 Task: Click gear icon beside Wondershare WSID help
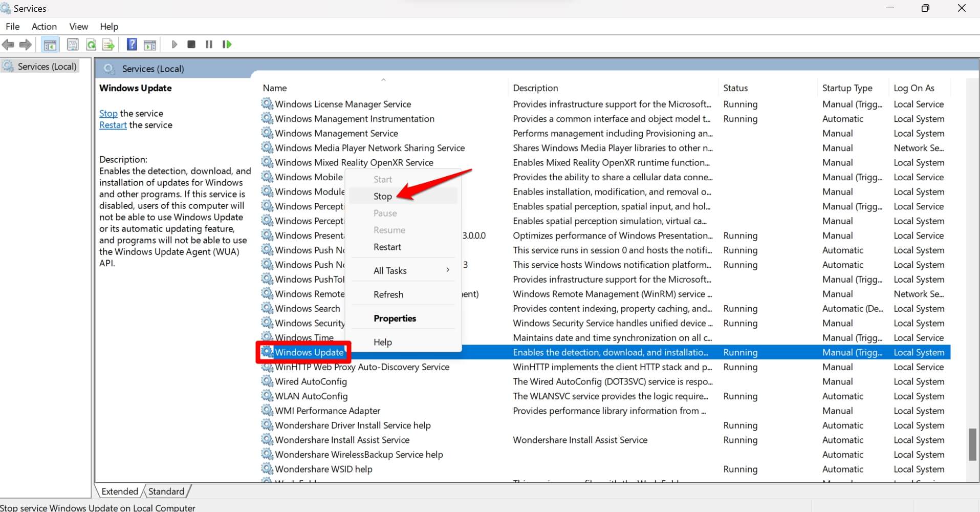tap(267, 469)
